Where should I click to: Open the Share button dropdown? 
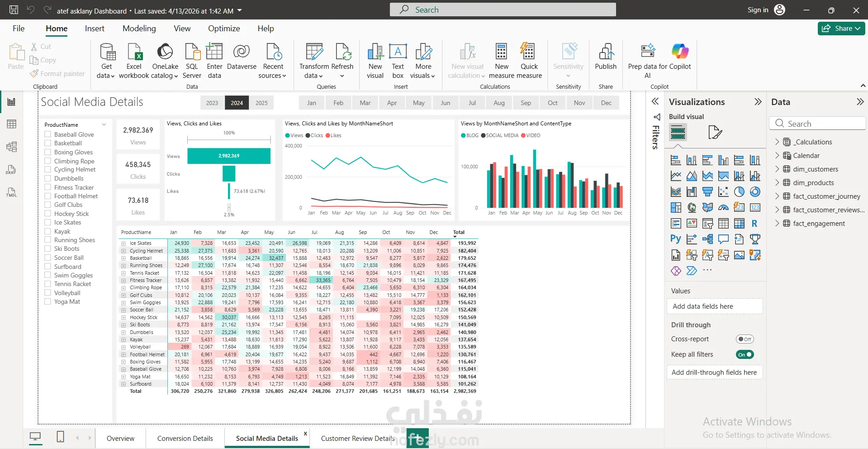pos(841,29)
